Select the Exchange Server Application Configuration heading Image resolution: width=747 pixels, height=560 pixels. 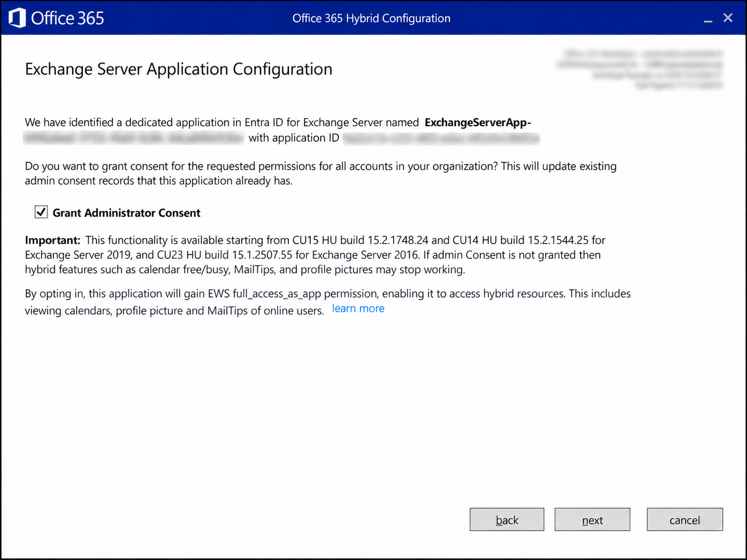178,69
